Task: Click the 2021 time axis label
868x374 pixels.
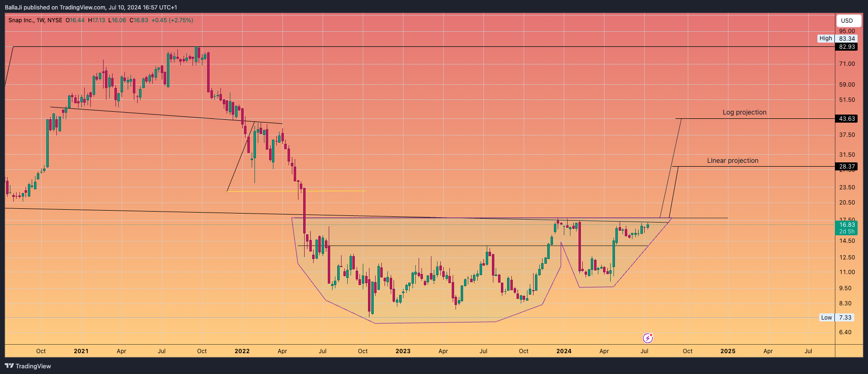Action: pyautogui.click(x=81, y=351)
